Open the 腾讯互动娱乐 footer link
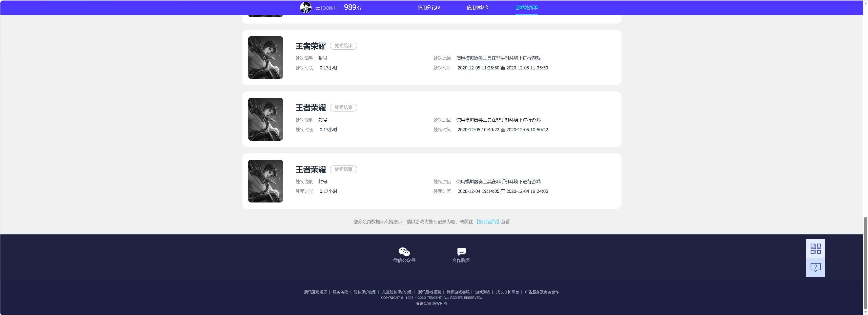Viewport: 868px width, 315px height. [x=315, y=292]
